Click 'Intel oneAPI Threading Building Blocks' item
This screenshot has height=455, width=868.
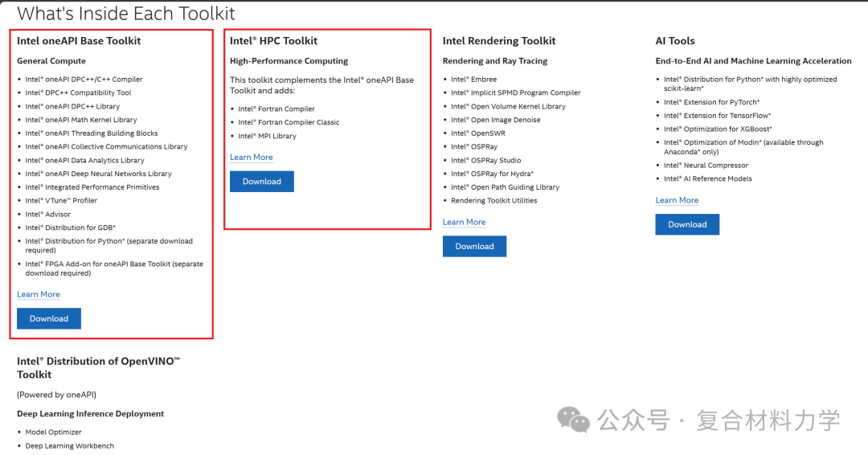(x=92, y=133)
